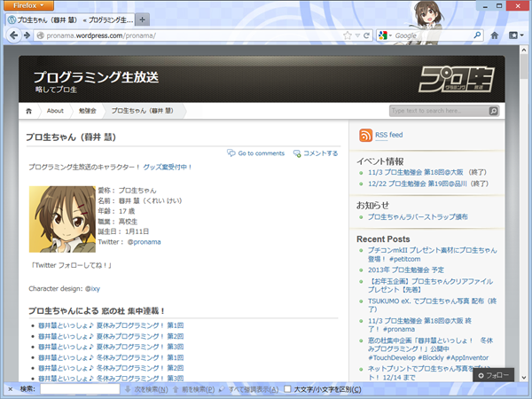
Task: Open the RSS feed link
Action: [x=389, y=135]
